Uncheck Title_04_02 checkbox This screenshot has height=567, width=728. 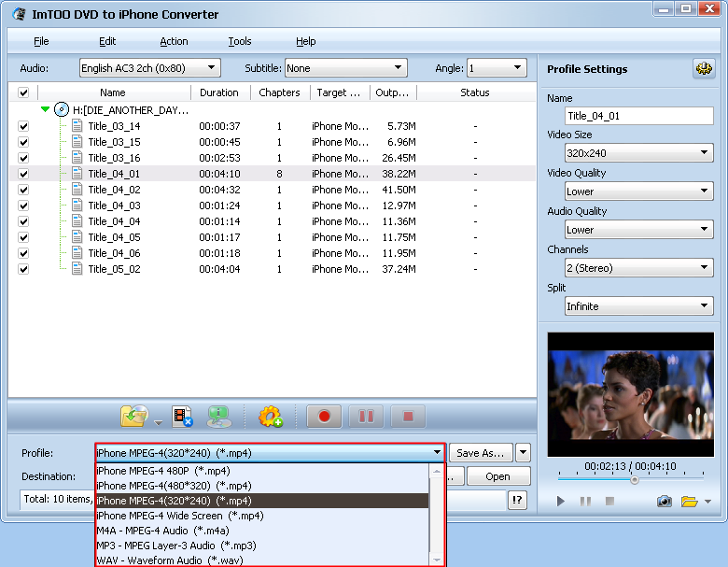point(23,189)
